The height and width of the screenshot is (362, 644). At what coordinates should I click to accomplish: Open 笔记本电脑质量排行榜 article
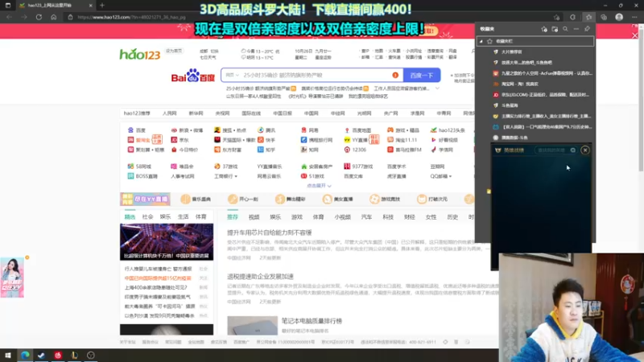(312, 321)
